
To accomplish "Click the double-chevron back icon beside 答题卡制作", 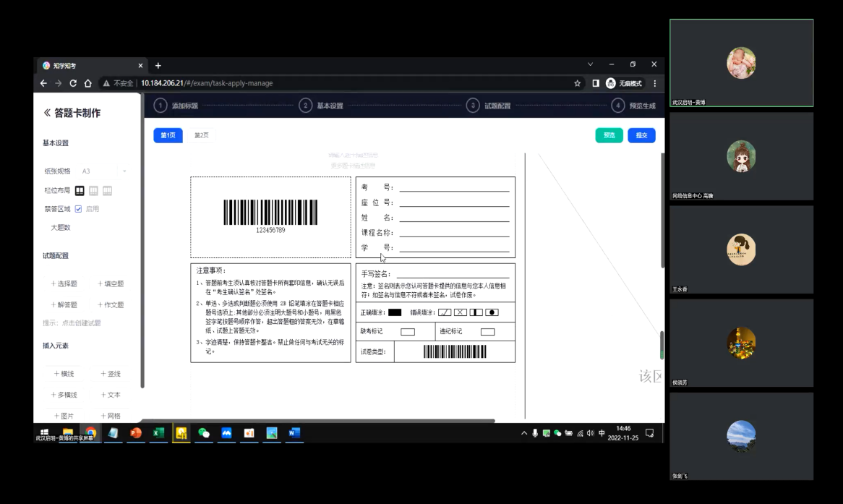I will (x=47, y=113).
